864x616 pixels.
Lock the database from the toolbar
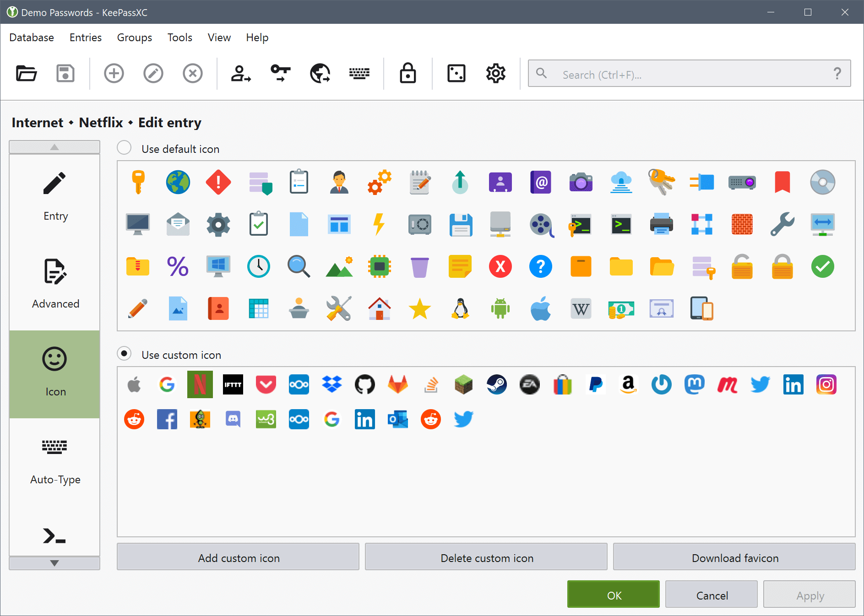point(408,73)
